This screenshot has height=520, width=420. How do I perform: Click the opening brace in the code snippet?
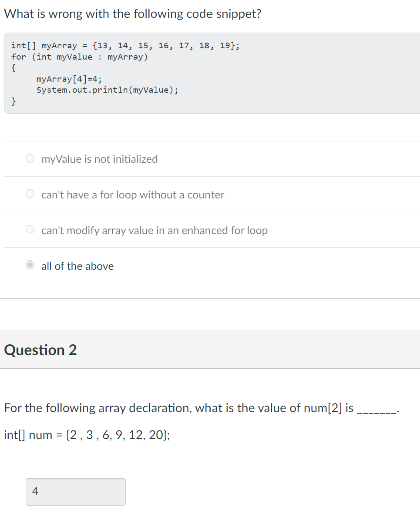tap(13, 68)
